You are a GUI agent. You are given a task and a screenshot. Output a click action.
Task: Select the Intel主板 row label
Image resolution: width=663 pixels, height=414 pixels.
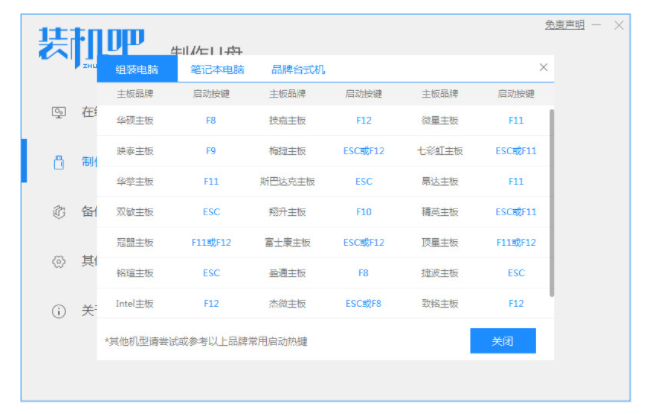(x=136, y=303)
